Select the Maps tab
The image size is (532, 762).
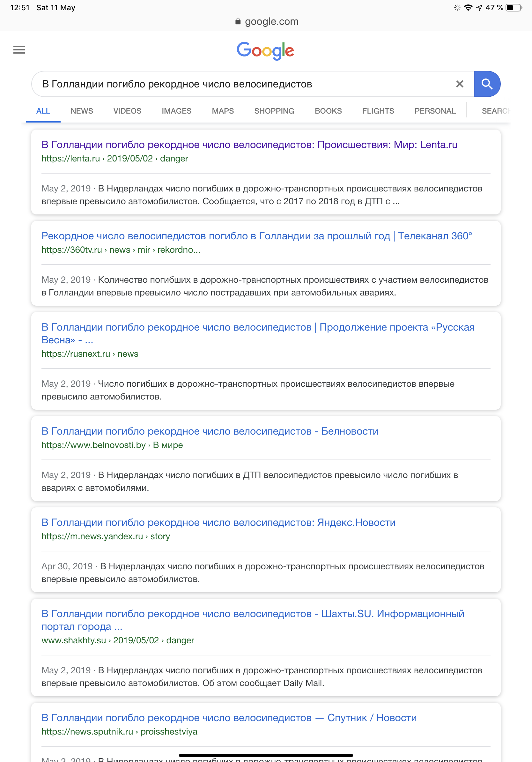point(223,111)
